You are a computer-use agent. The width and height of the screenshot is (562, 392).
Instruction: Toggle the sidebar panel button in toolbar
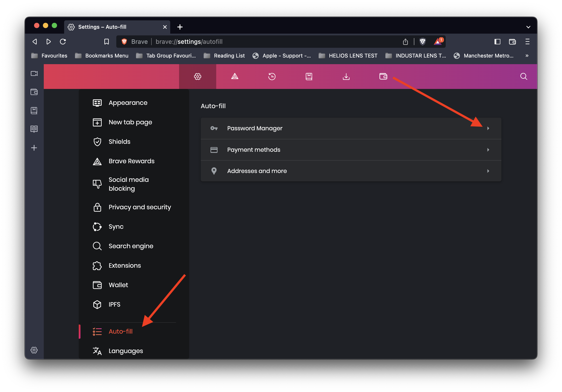point(497,42)
